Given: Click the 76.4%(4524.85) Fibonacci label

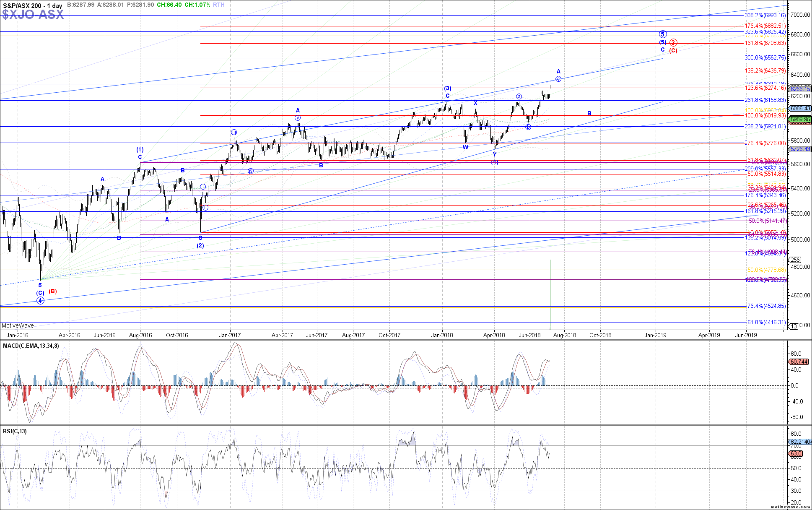Looking at the screenshot, I should (766, 306).
